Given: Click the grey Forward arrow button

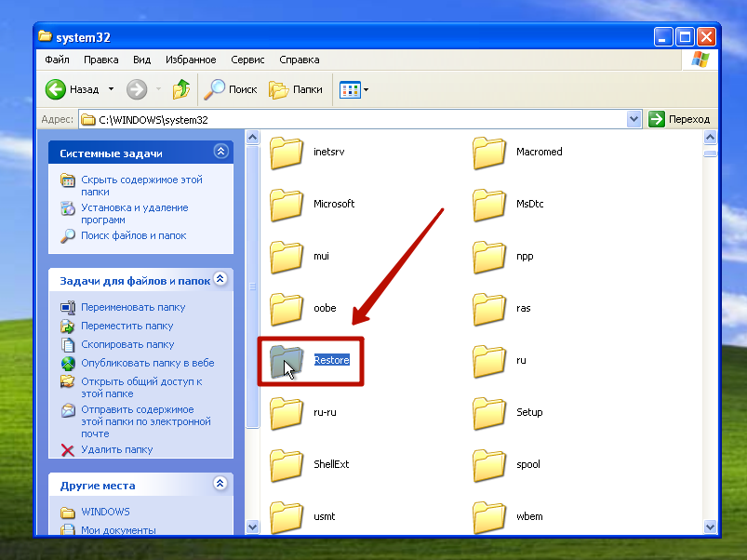Looking at the screenshot, I should 137,89.
